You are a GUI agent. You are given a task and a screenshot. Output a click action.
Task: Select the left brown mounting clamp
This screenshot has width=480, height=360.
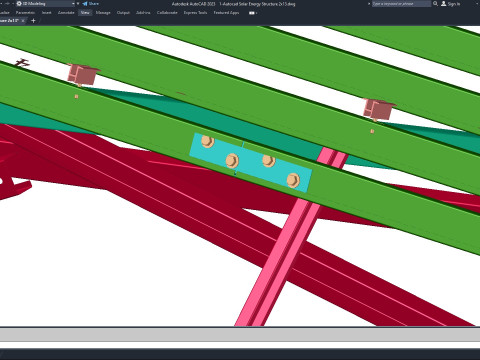coord(83,74)
